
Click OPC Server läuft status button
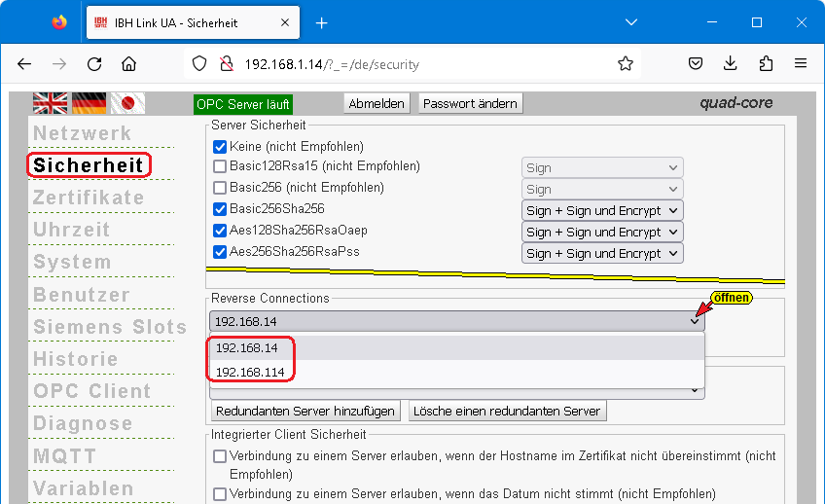click(243, 104)
